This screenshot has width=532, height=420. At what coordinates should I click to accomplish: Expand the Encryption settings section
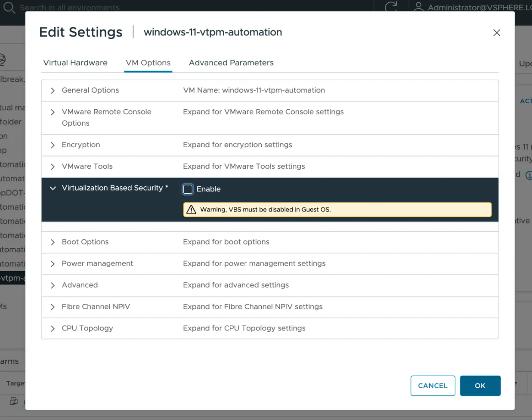pyautogui.click(x=52, y=145)
